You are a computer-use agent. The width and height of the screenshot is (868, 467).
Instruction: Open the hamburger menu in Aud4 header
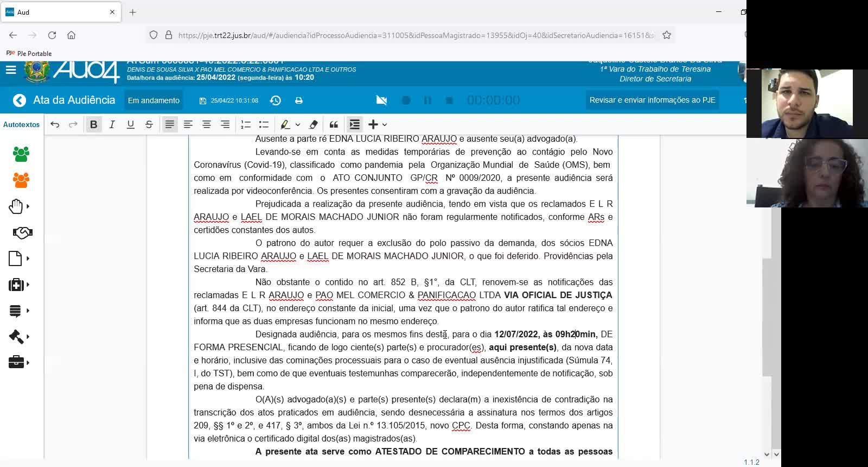[11, 70]
